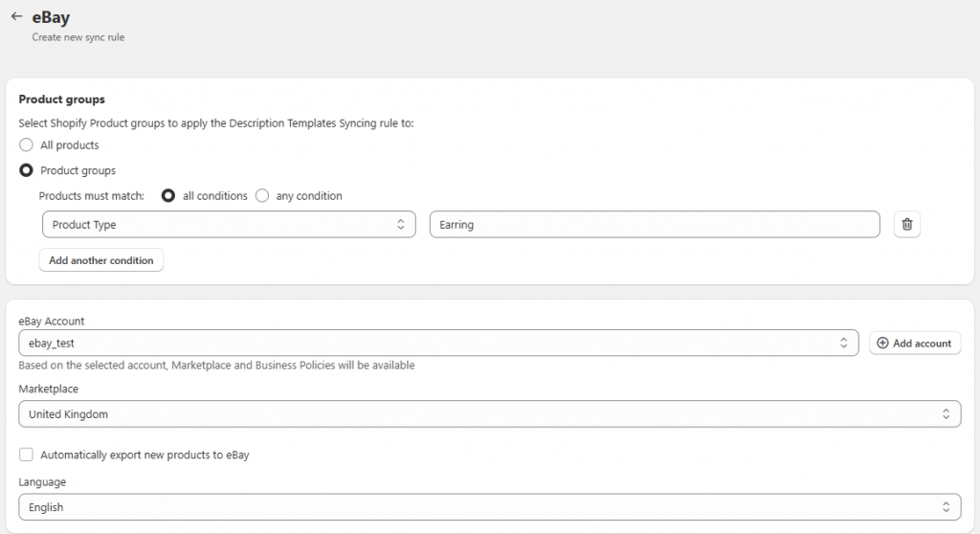Click the Product groups section heading
The height and width of the screenshot is (534, 980).
point(62,100)
